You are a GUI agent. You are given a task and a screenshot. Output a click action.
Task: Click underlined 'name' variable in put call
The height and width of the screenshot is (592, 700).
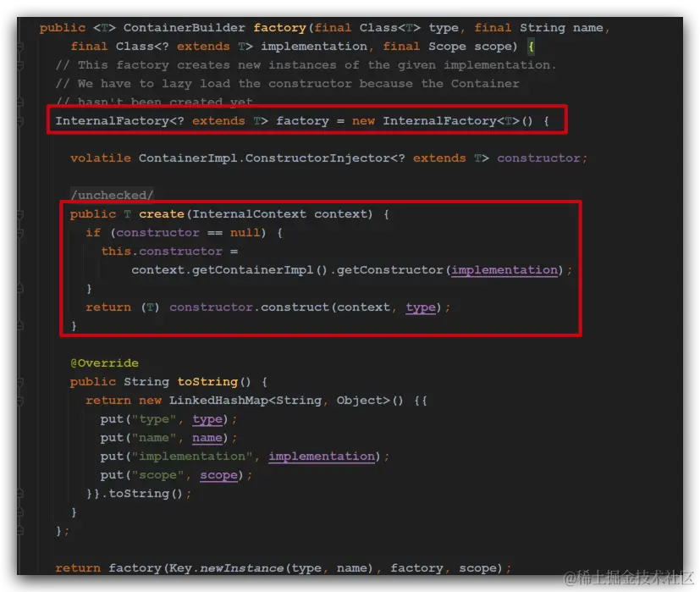[207, 438]
